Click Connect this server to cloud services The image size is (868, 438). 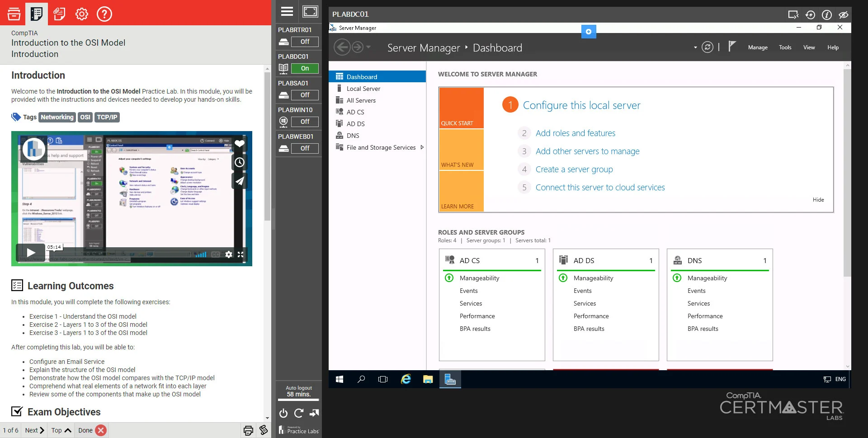(600, 188)
